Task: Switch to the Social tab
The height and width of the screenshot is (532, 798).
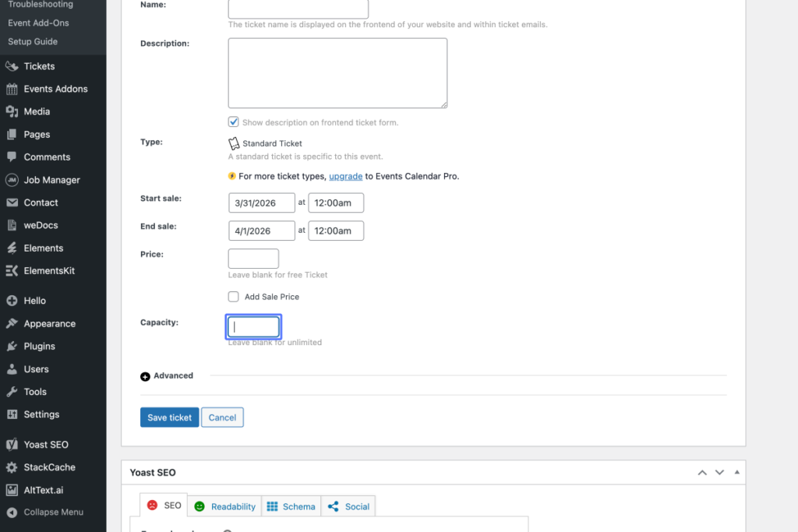Action: click(x=348, y=506)
